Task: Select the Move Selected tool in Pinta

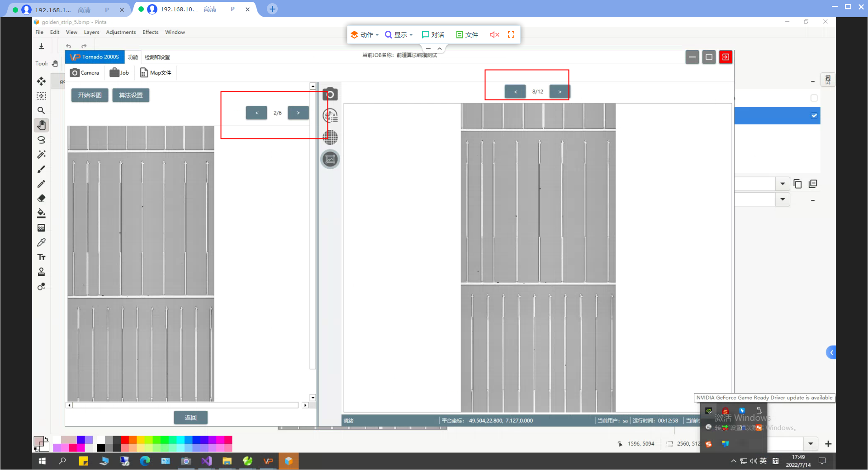Action: 41,81
